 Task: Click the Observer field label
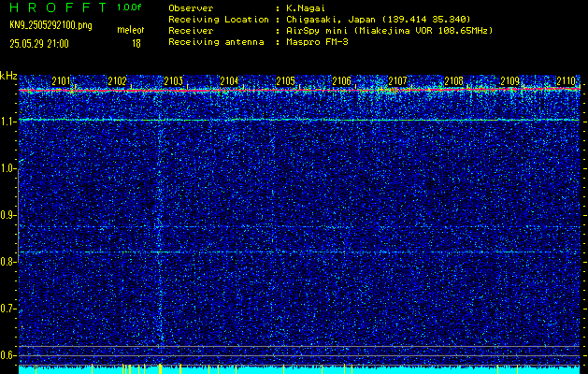pyautogui.click(x=191, y=7)
